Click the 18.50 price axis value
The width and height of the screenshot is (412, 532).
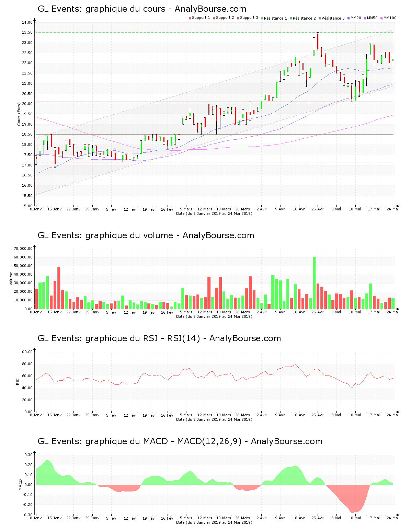27,135
